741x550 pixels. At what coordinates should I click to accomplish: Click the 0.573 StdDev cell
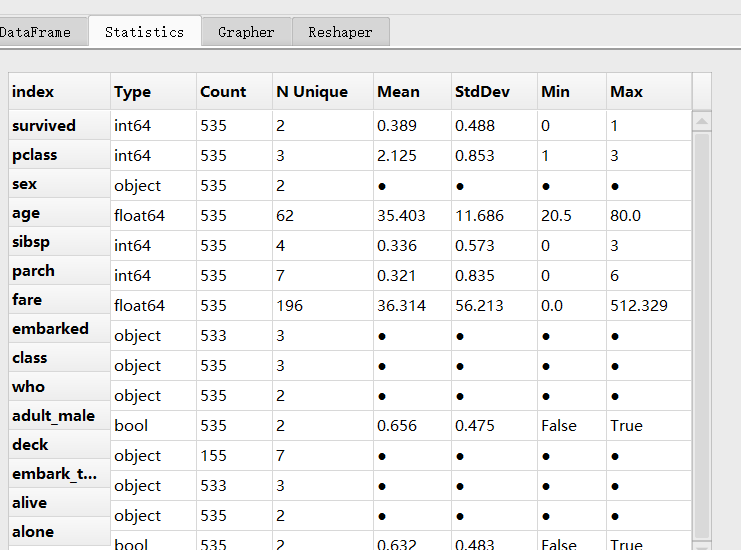pos(494,246)
